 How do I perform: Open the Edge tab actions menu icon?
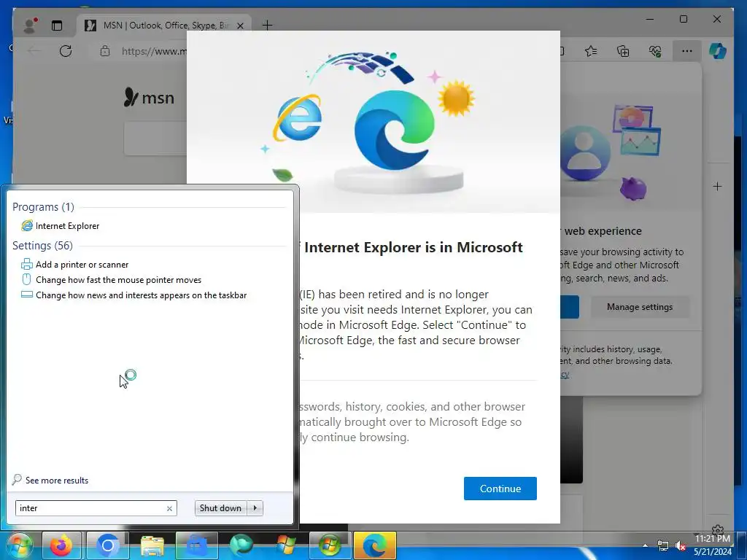click(x=57, y=26)
